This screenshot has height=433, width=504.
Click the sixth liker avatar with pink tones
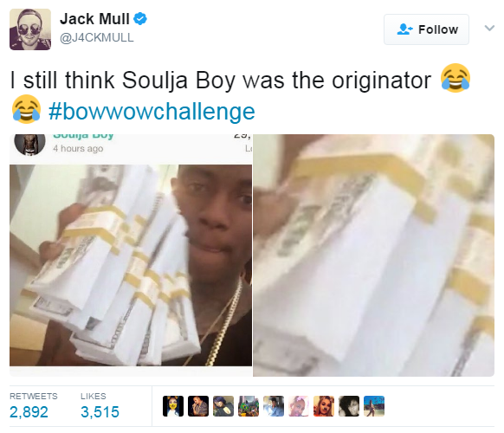coord(299,406)
